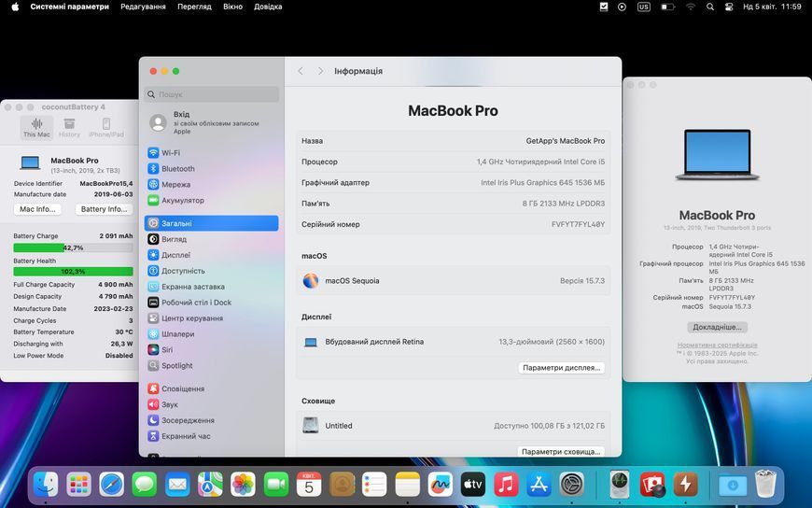Open Доступність settings
Image resolution: width=812 pixels, height=508 pixels.
(211, 271)
